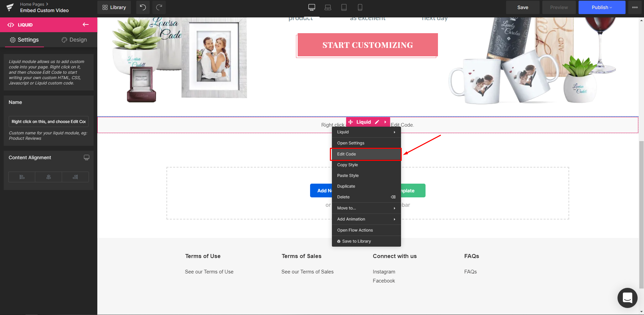
Task: Open the Design tab
Action: tap(74, 40)
